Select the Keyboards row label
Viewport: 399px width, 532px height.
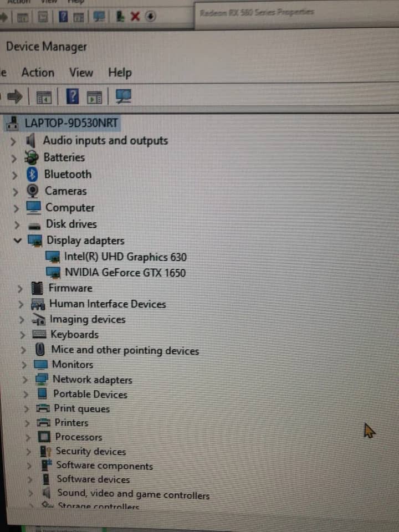pos(75,335)
